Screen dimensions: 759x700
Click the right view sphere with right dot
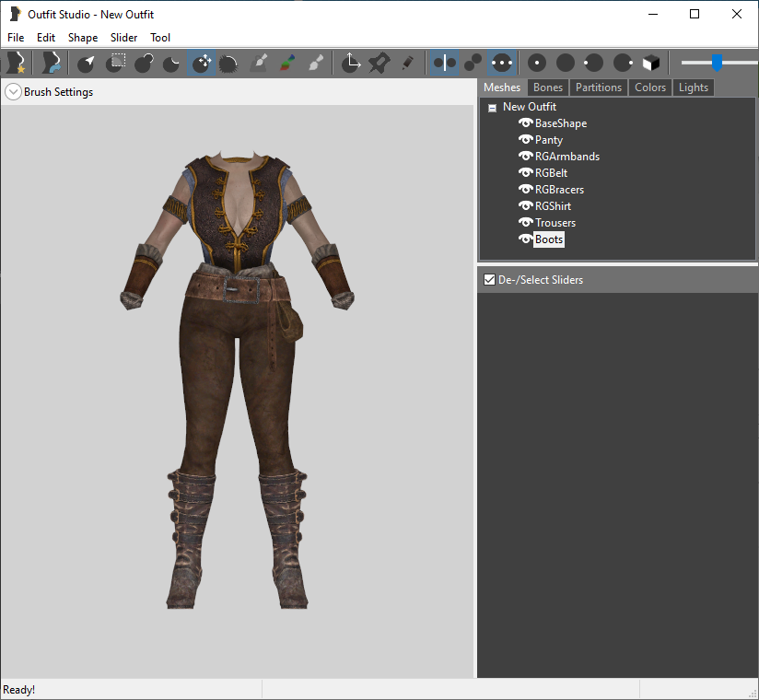623,63
